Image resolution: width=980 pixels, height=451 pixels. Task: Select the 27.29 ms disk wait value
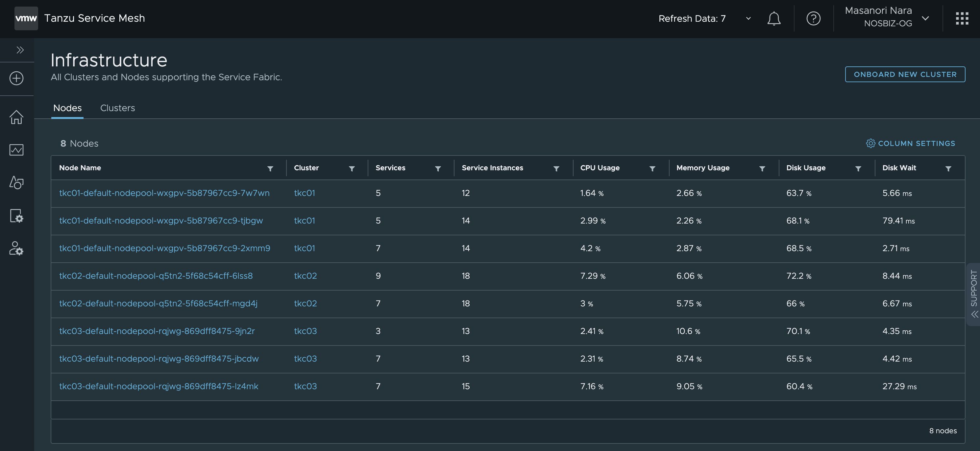(x=899, y=386)
